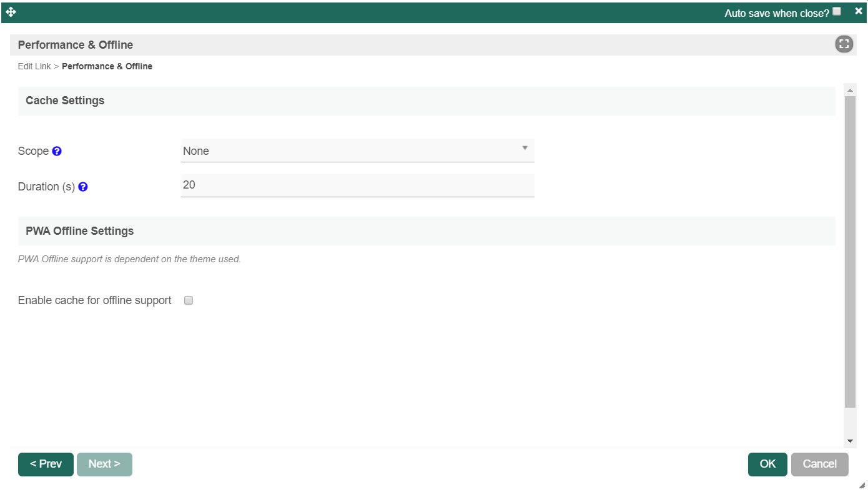Click the PWA Offline support theme note

point(129,259)
